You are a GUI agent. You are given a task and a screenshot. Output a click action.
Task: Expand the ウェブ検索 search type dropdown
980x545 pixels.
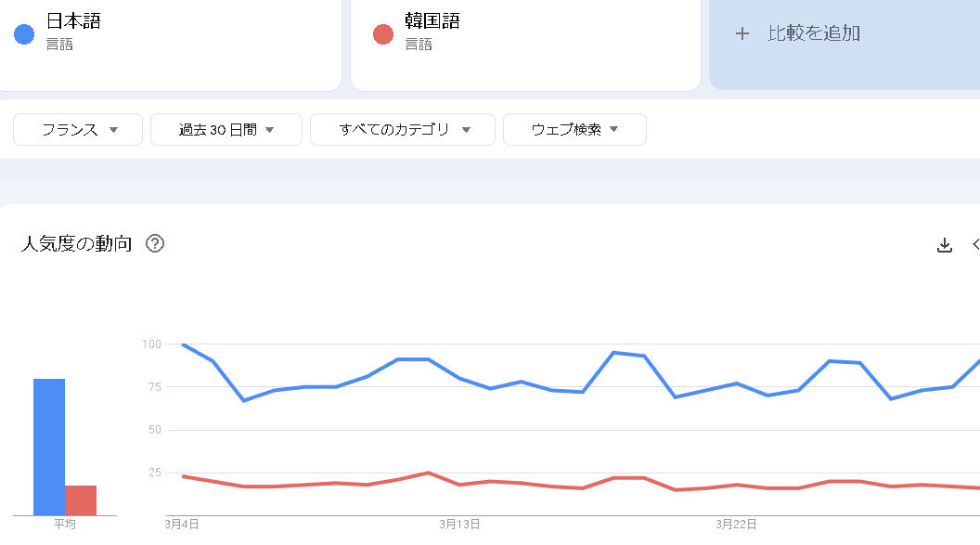pyautogui.click(x=574, y=130)
